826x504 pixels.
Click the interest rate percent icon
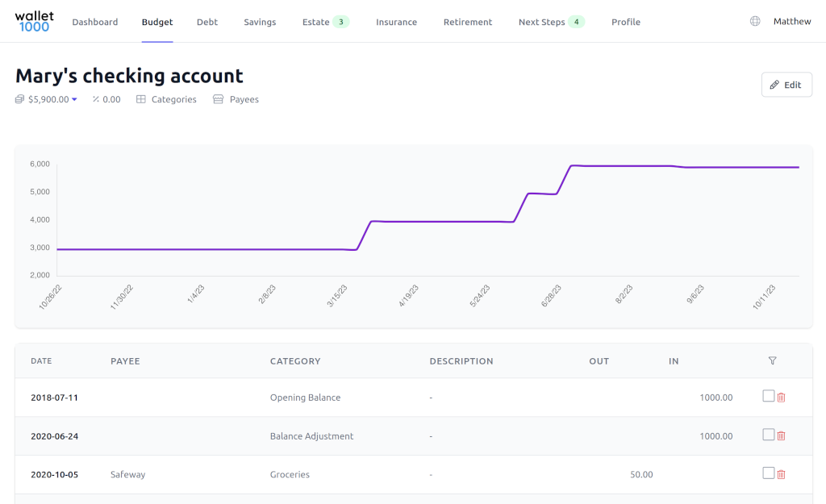(x=96, y=99)
